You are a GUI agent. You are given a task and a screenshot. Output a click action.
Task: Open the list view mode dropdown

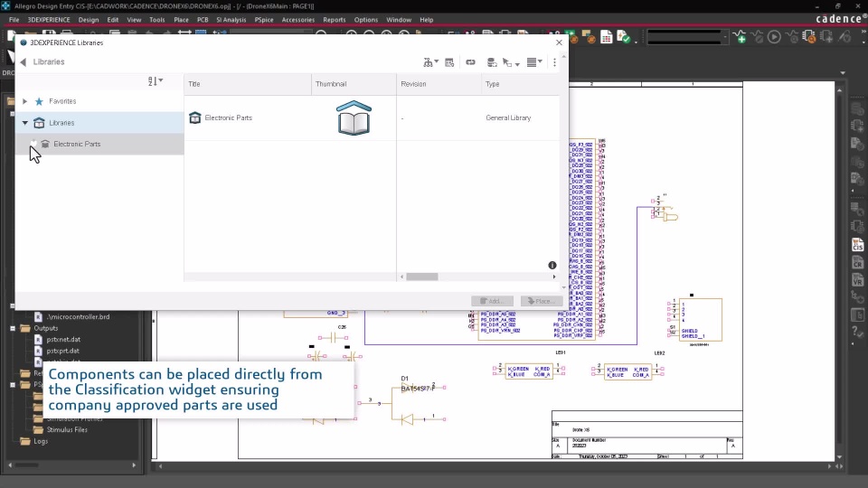click(534, 62)
